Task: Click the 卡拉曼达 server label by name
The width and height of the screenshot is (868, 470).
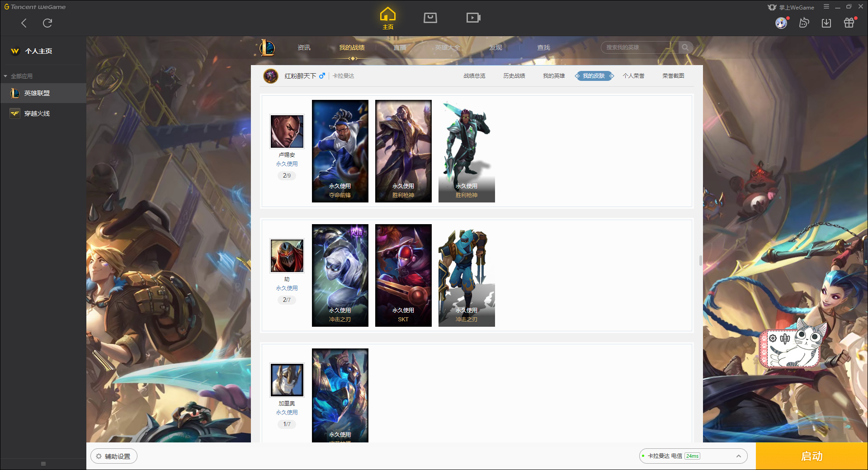Action: (659, 456)
